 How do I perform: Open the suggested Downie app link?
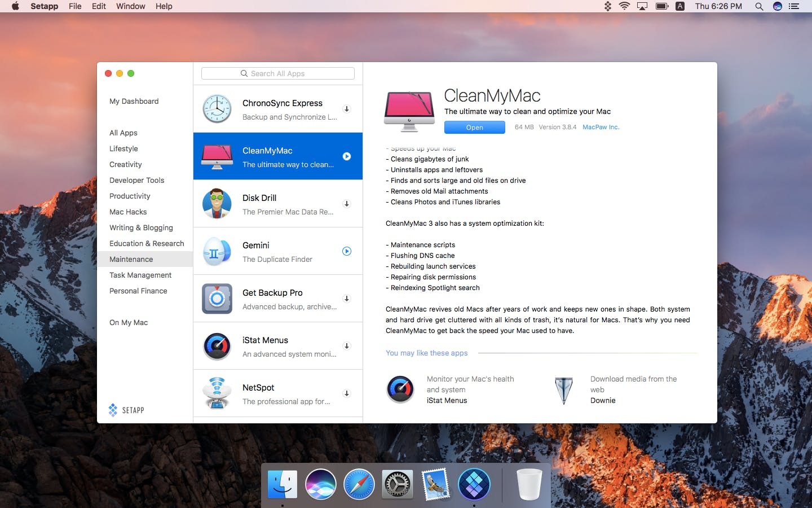click(x=603, y=400)
